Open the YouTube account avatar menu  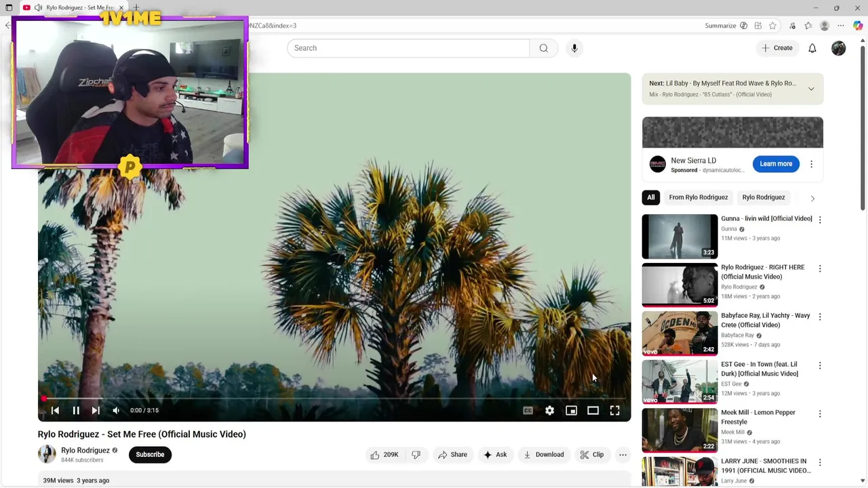(839, 48)
